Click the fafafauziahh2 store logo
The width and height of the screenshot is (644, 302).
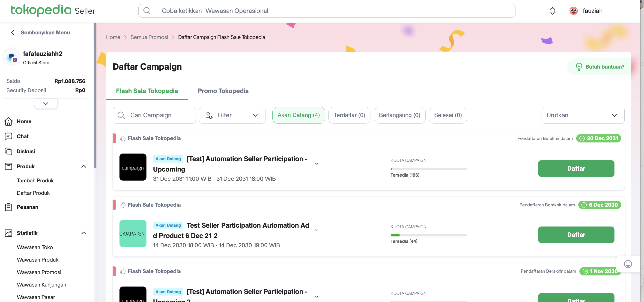[12, 57]
